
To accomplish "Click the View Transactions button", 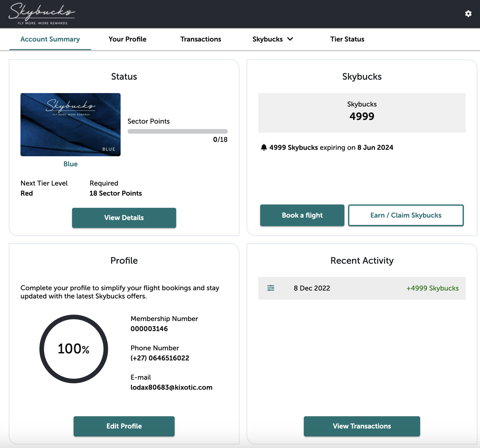I will 362,426.
